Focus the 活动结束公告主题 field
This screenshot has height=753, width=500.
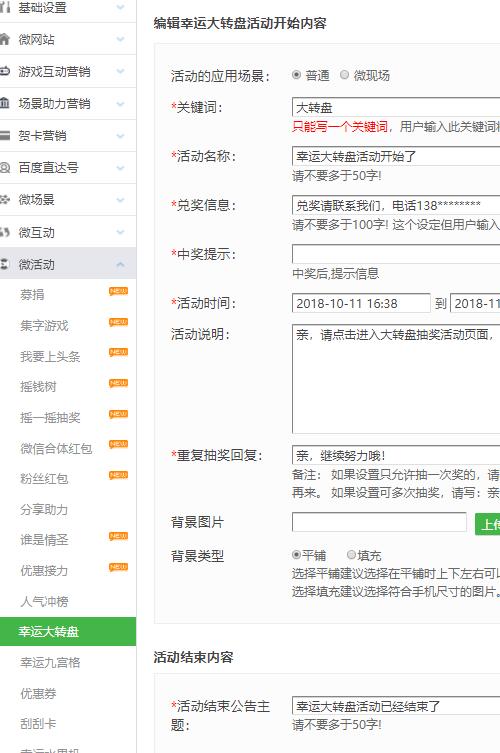pos(396,705)
